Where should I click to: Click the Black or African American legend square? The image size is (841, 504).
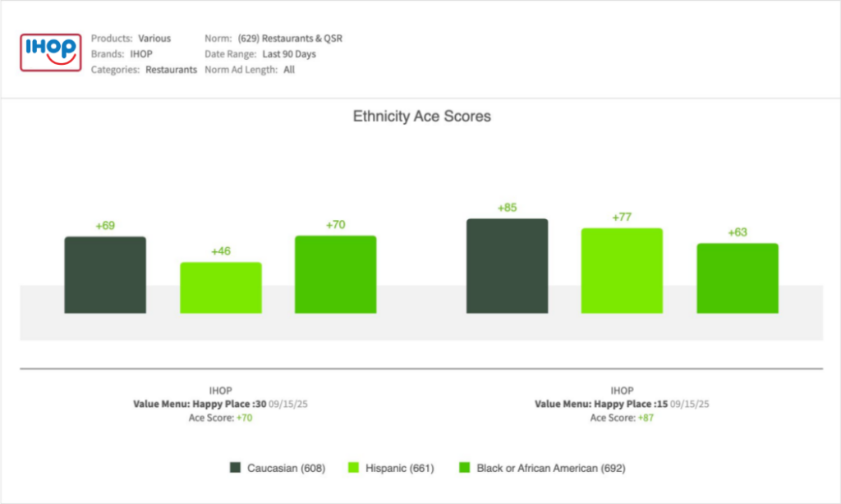pyautogui.click(x=464, y=468)
